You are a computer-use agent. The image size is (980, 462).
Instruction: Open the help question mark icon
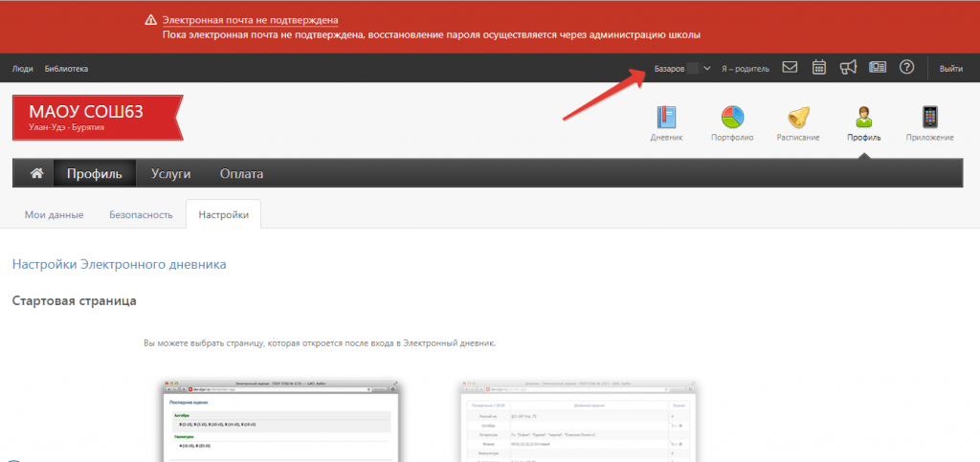click(x=907, y=67)
